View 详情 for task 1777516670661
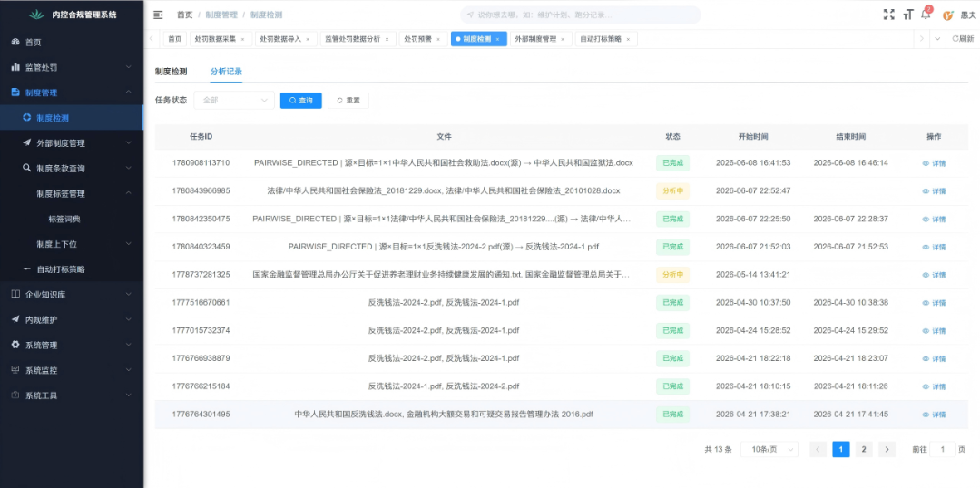Viewport: 980px width, 488px height. (x=934, y=303)
